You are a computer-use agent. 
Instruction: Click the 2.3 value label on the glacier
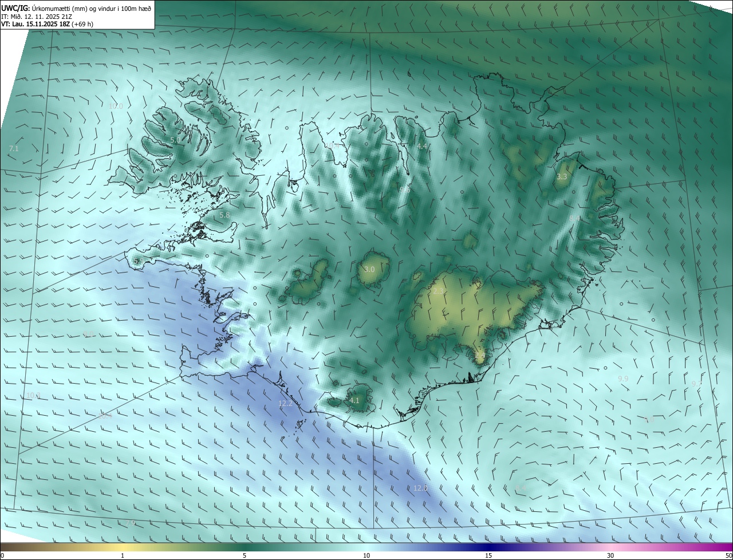438,291
